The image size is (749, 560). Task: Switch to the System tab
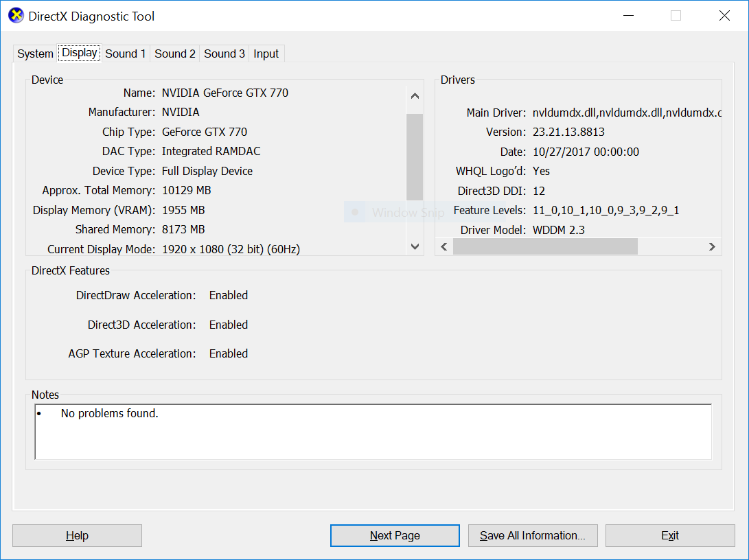pyautogui.click(x=35, y=54)
